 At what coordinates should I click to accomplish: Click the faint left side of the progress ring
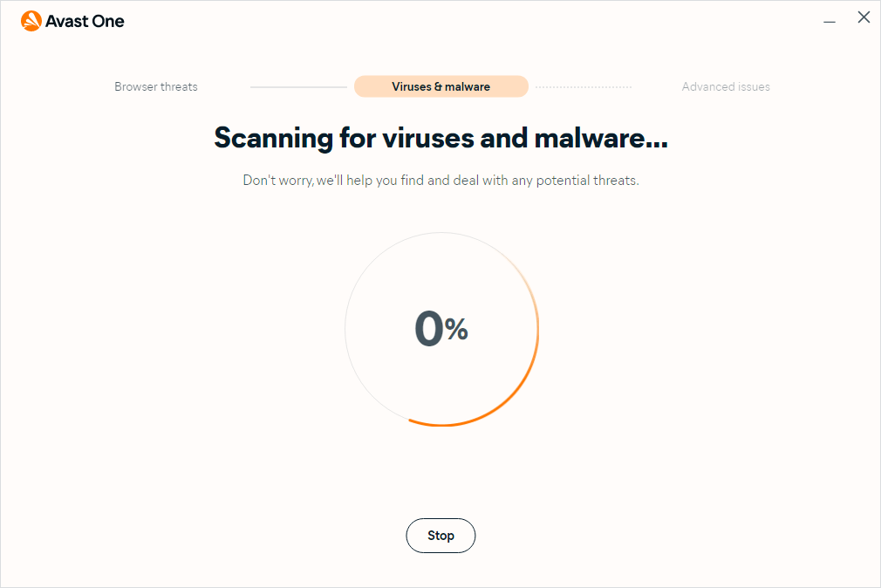coord(345,329)
